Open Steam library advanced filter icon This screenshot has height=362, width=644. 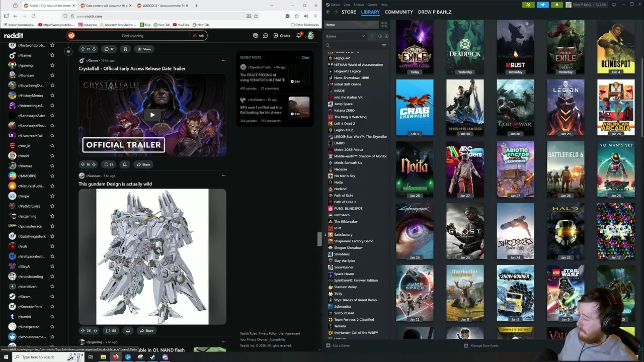click(384, 46)
